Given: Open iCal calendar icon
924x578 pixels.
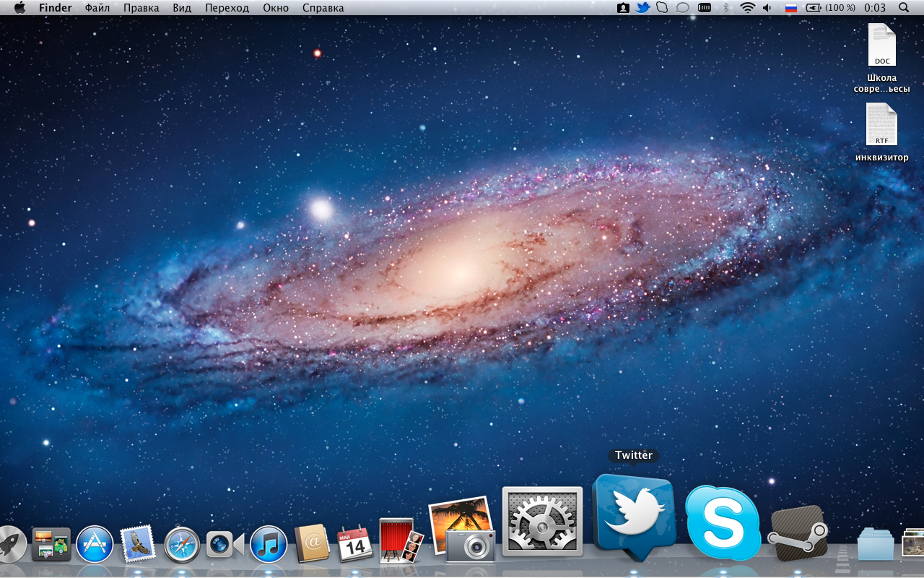Looking at the screenshot, I should [355, 544].
